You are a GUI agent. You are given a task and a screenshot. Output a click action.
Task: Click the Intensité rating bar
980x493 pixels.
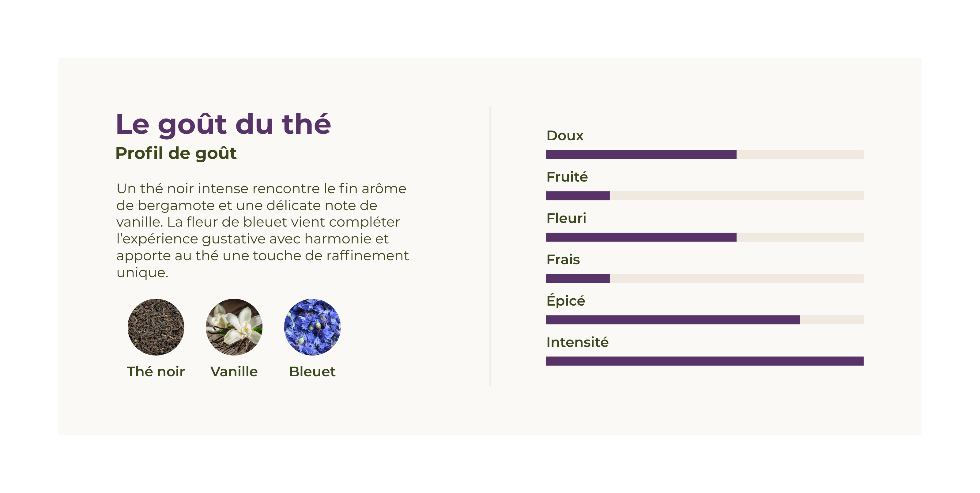tap(705, 361)
